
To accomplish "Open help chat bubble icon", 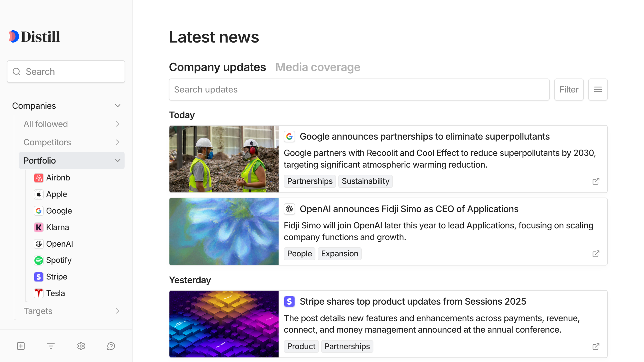I will point(111,346).
